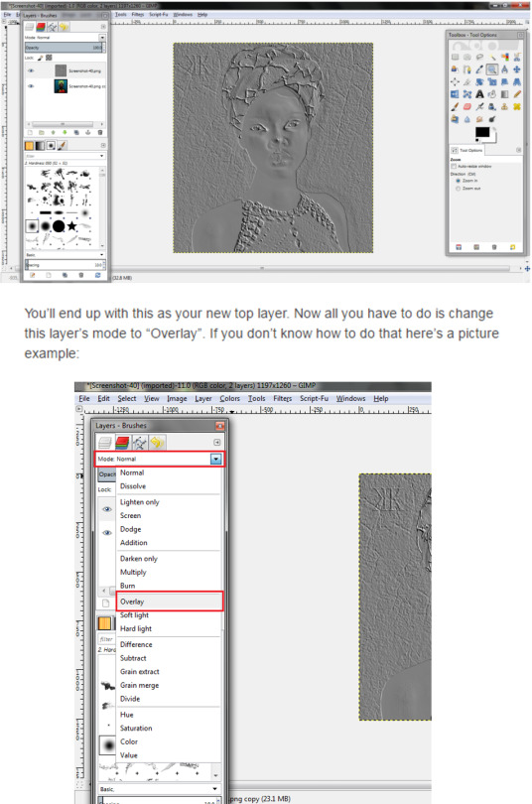Open the Script-Fu menu in the lower GIMP window
The height and width of the screenshot is (804, 532).
pyautogui.click(x=314, y=398)
